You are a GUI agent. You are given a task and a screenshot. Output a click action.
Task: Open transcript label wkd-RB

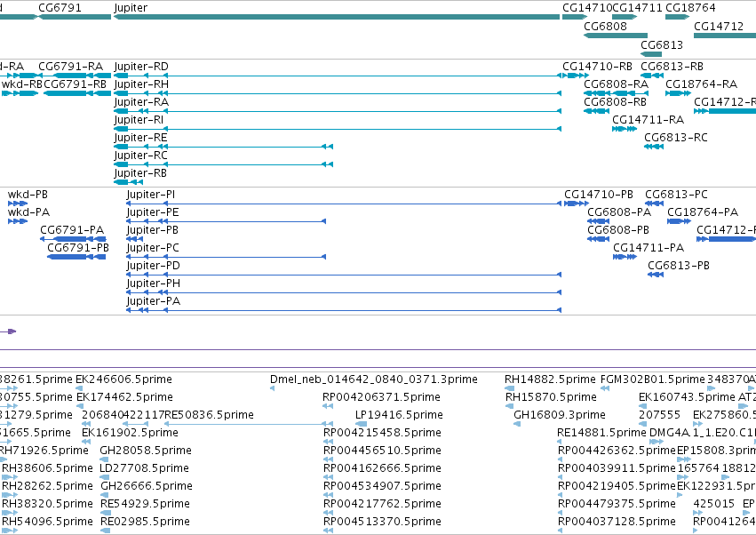21,84
